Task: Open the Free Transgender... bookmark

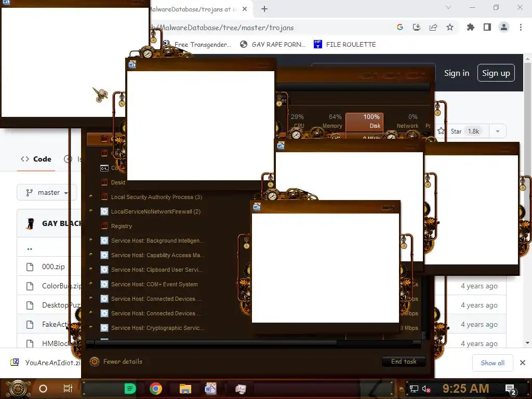Action: coord(197,44)
